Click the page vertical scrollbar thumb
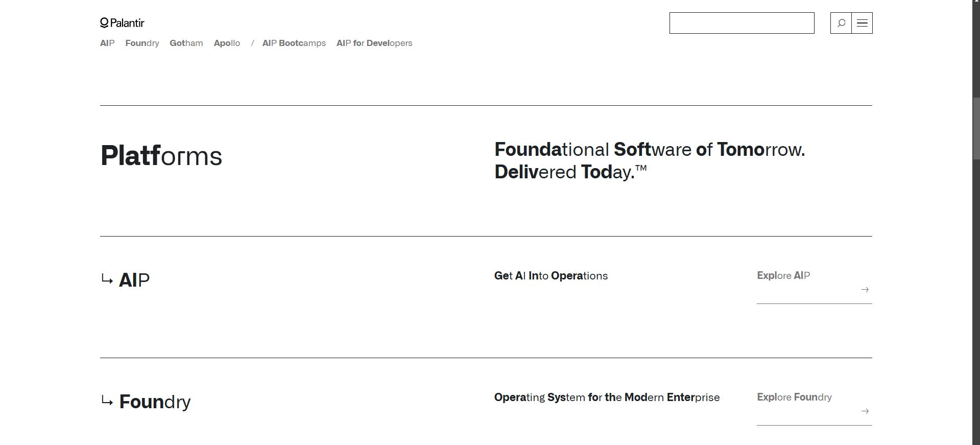This screenshot has height=445, width=980. tap(976, 129)
